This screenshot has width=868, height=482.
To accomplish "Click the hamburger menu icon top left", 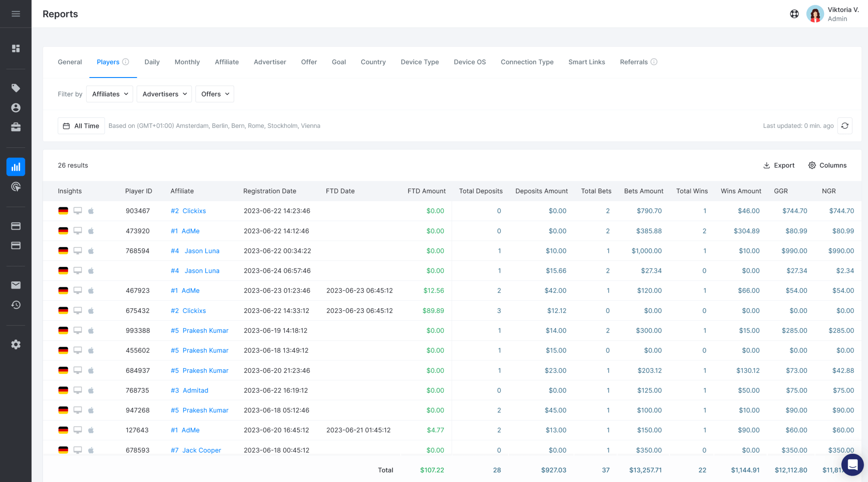I will coord(15,14).
